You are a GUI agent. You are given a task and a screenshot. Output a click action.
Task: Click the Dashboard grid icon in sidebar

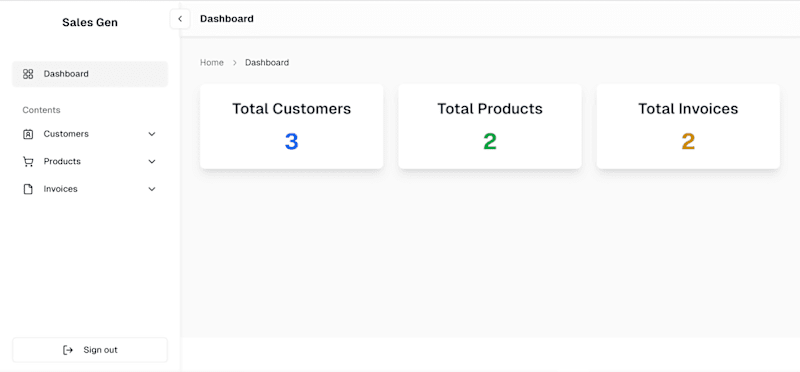tap(28, 74)
